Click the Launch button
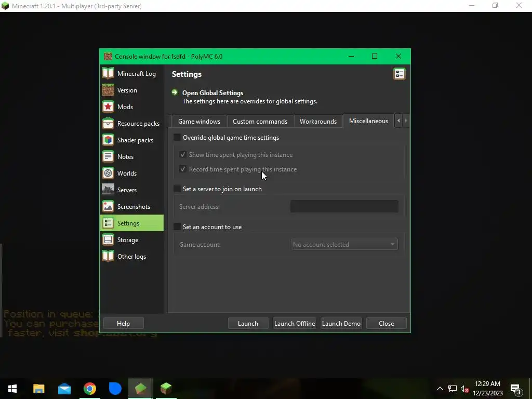Image resolution: width=532 pixels, height=399 pixels. (248, 323)
